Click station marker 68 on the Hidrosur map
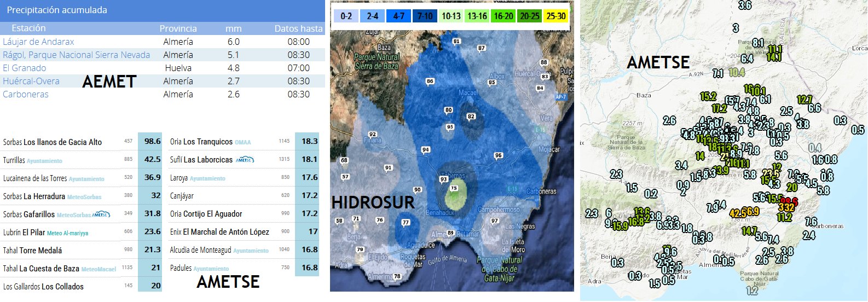868x302 pixels. 344,161
